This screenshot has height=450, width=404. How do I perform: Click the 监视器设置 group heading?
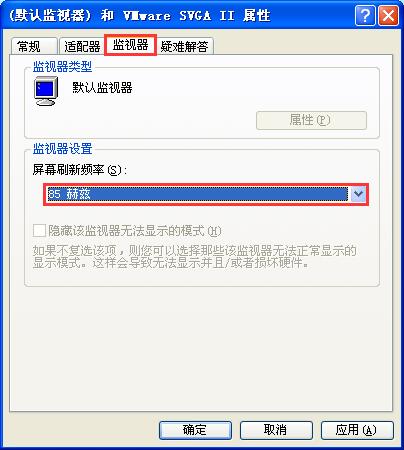[x=62, y=149]
